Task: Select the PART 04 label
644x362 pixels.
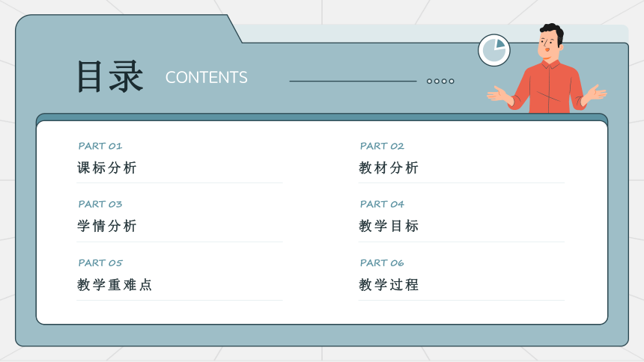Action: tap(382, 204)
